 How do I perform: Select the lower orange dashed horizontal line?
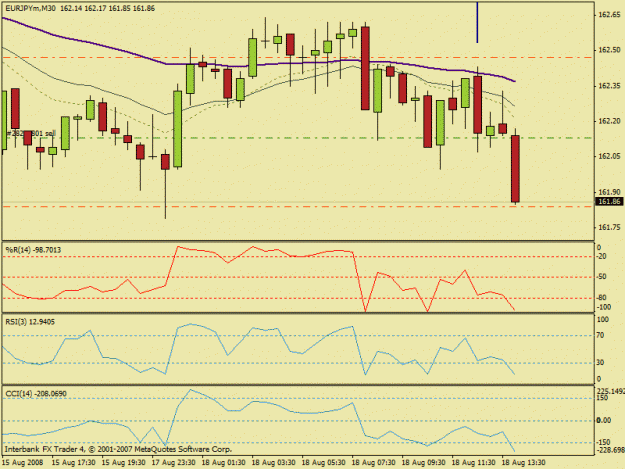[298, 206]
